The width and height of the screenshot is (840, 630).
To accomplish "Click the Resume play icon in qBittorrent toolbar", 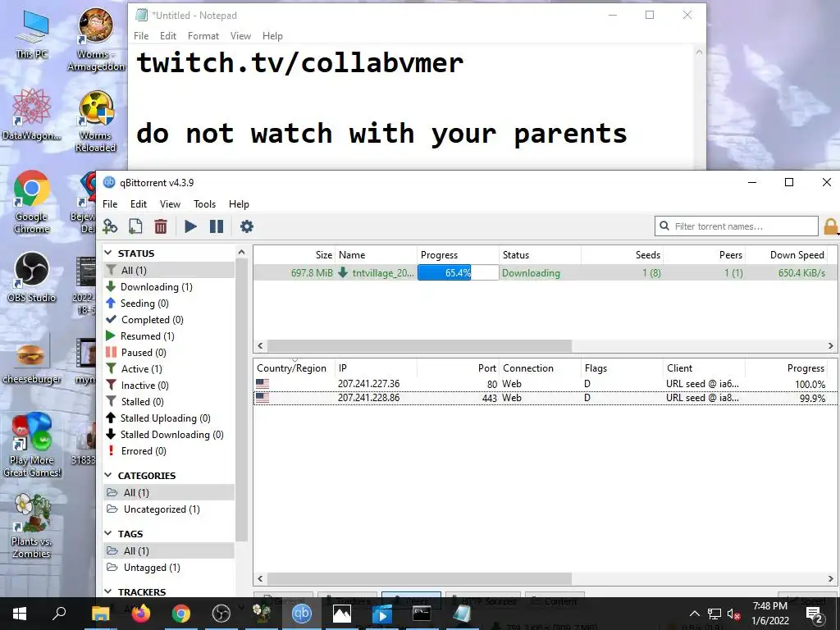I will tap(190, 226).
